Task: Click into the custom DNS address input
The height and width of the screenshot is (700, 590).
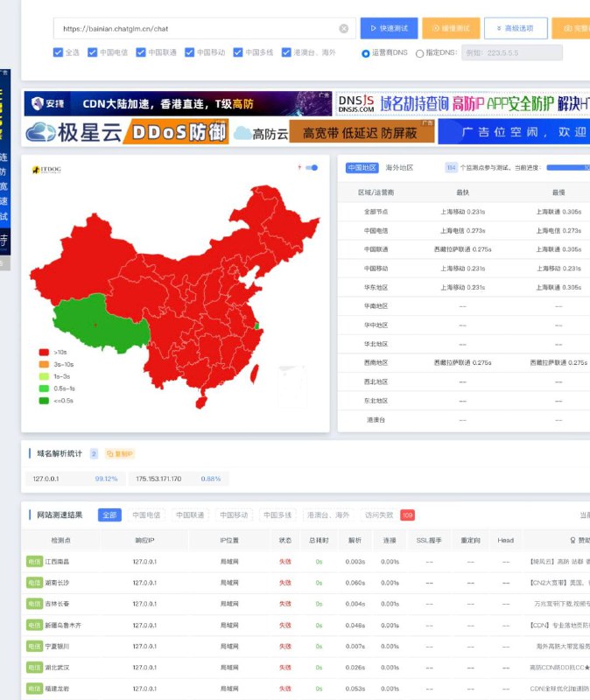Action: 512,52
